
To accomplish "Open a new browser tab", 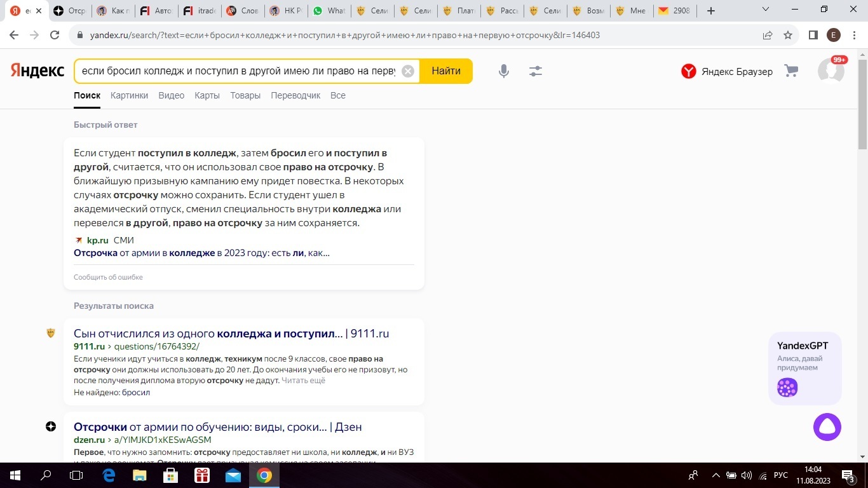I will click(711, 11).
